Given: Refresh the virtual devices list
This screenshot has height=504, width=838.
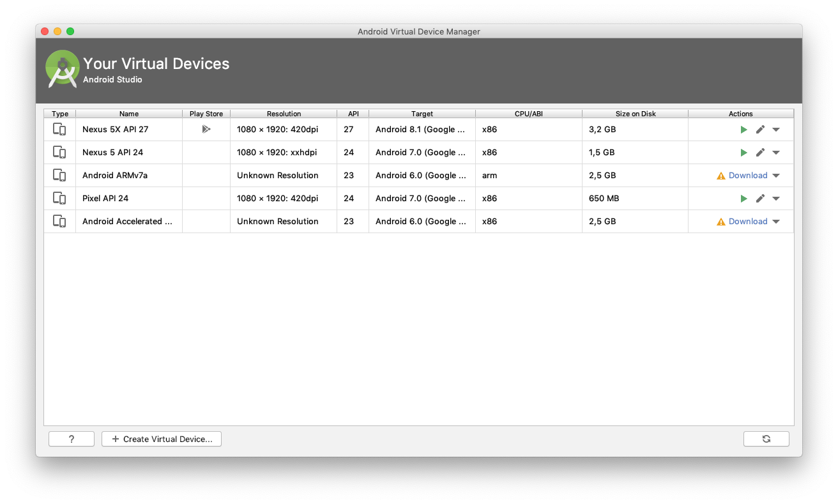Looking at the screenshot, I should click(766, 439).
